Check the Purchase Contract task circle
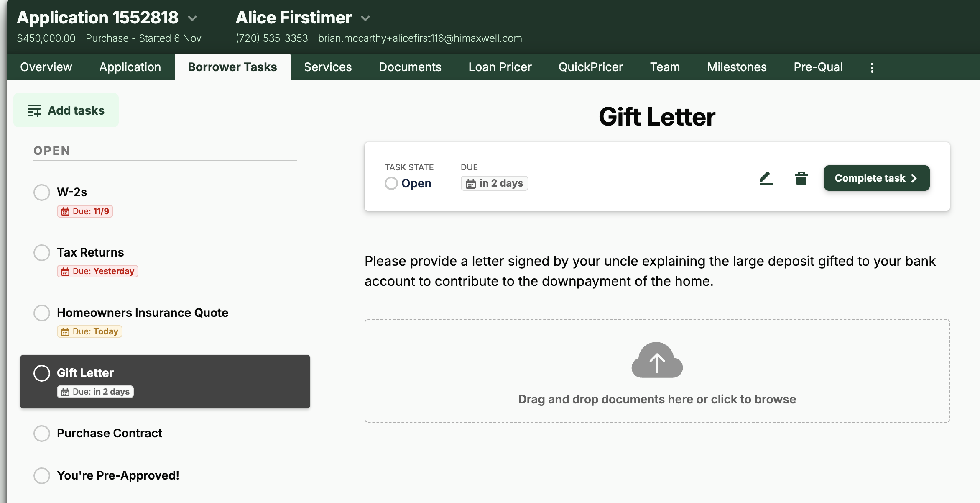The image size is (980, 503). [x=42, y=434]
